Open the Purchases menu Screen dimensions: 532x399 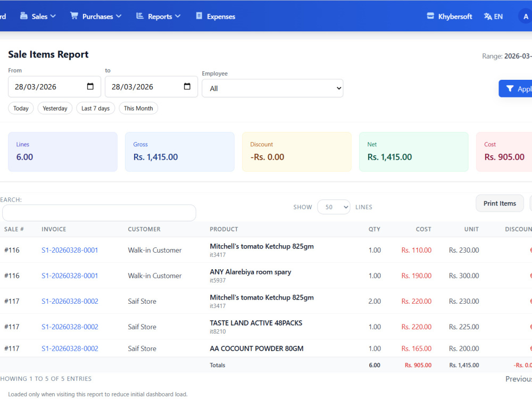96,16
